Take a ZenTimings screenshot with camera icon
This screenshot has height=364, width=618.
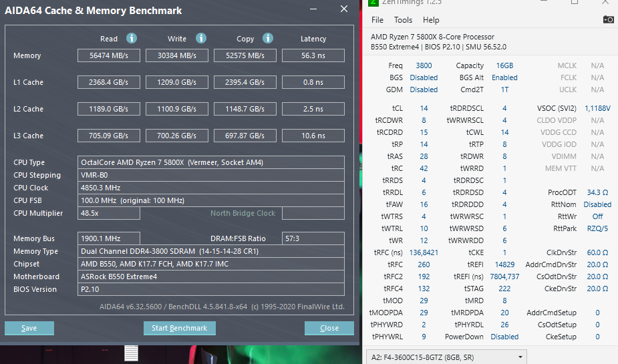608,19
